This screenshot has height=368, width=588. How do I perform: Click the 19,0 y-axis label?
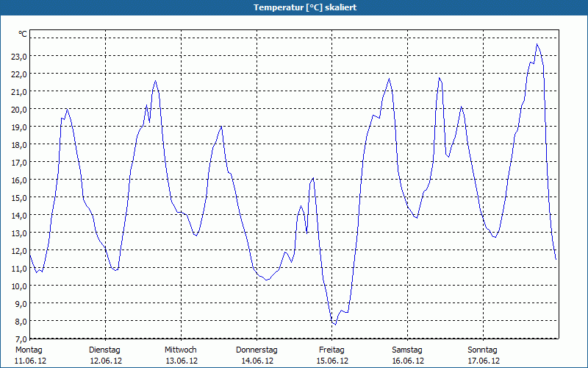pos(20,127)
